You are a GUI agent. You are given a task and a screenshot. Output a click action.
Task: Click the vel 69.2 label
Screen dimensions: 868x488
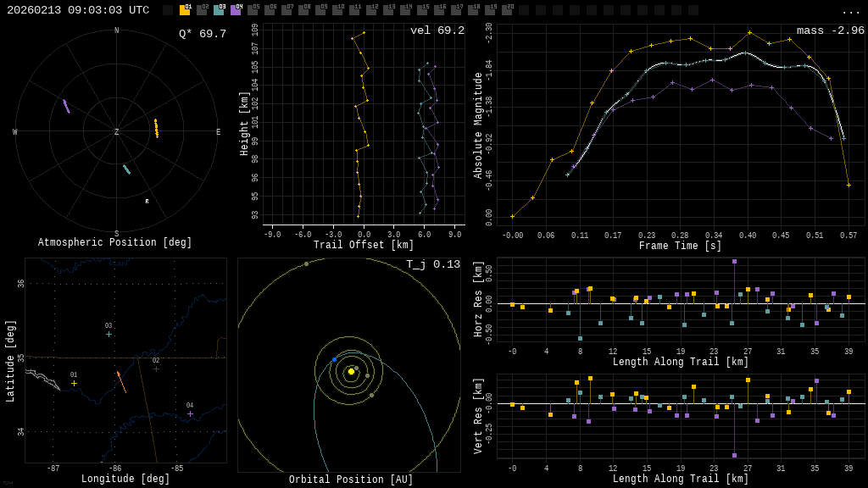(x=437, y=30)
